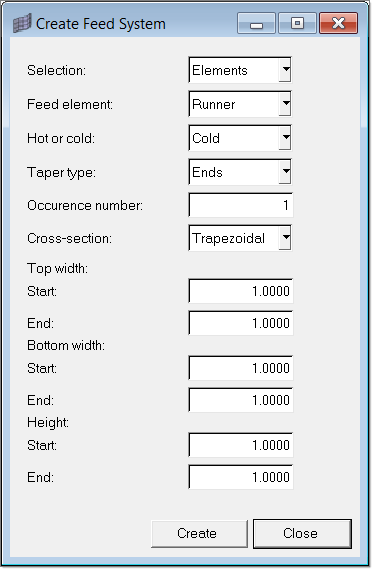The image size is (373, 570).
Task: Select the Height Start value field
Action: [240, 445]
